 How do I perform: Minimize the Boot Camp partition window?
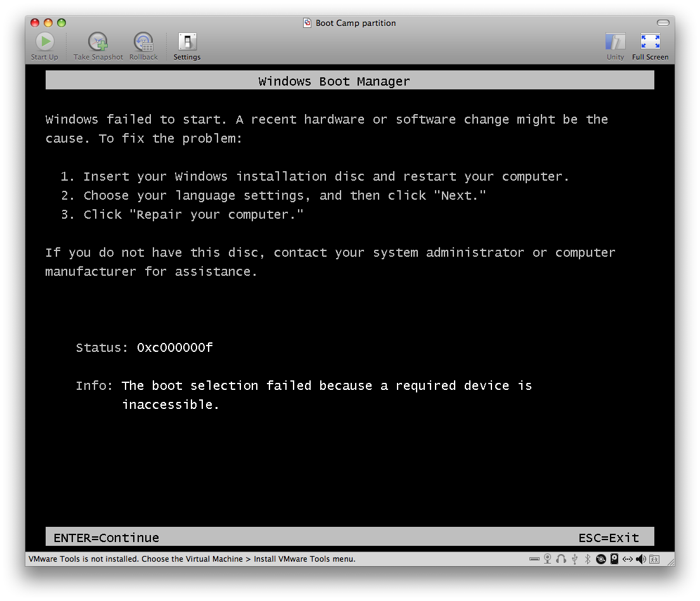point(48,23)
